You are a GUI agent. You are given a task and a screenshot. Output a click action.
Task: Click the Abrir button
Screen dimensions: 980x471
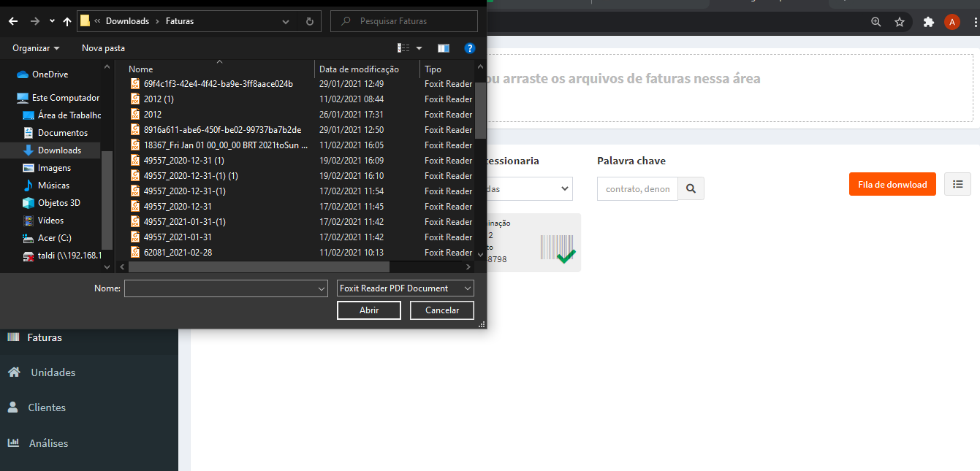click(x=368, y=310)
